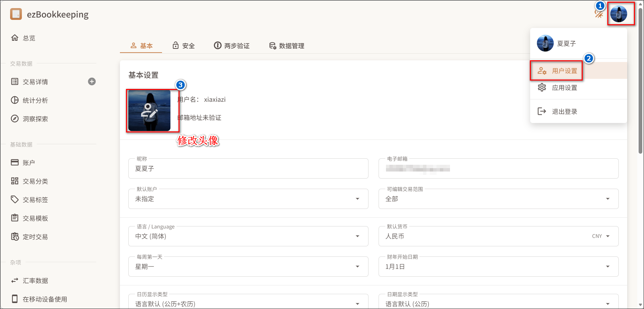
Task: Open 定时交易 in the sidebar
Action: pos(35,237)
